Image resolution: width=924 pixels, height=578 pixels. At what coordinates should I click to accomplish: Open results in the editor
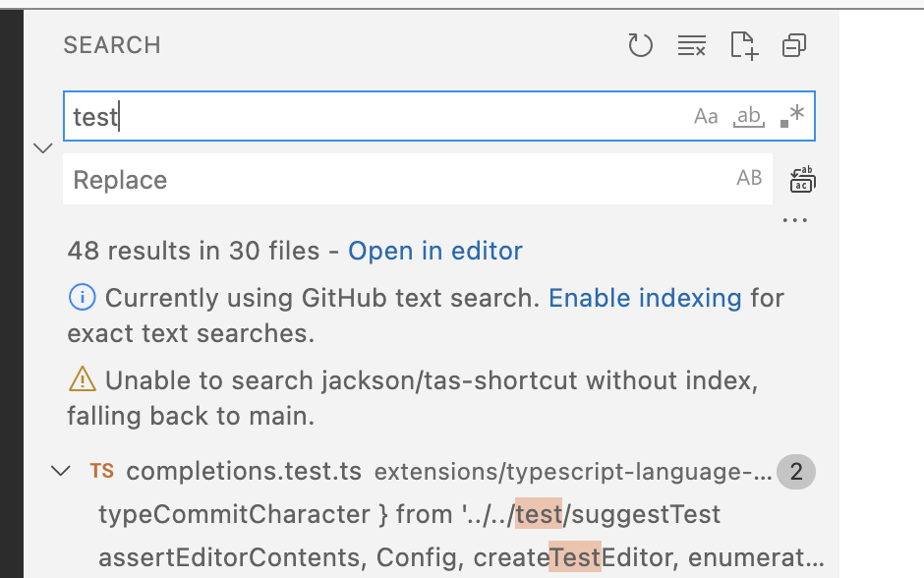coord(435,251)
